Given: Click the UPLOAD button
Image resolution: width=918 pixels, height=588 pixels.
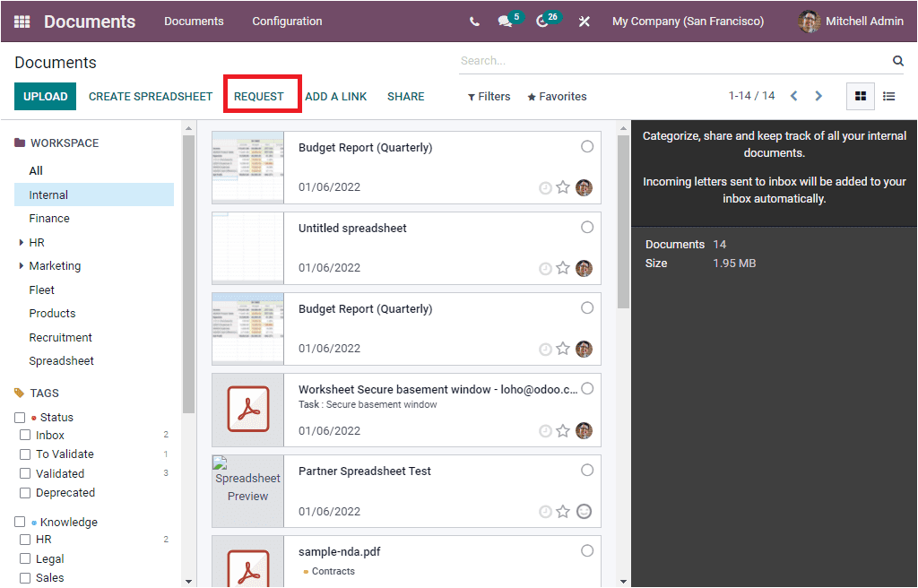Looking at the screenshot, I should point(45,97).
